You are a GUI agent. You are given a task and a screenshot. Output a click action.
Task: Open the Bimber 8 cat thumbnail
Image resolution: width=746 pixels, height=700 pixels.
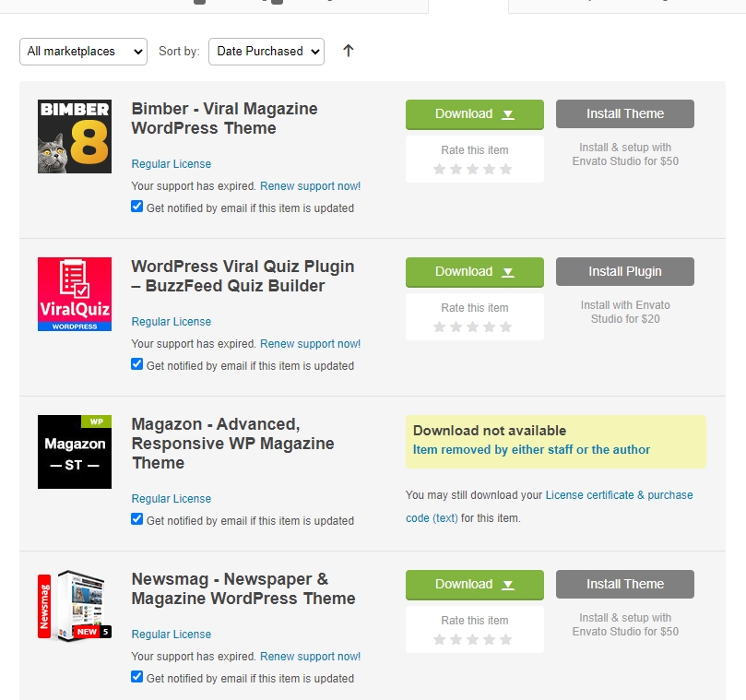pos(75,136)
